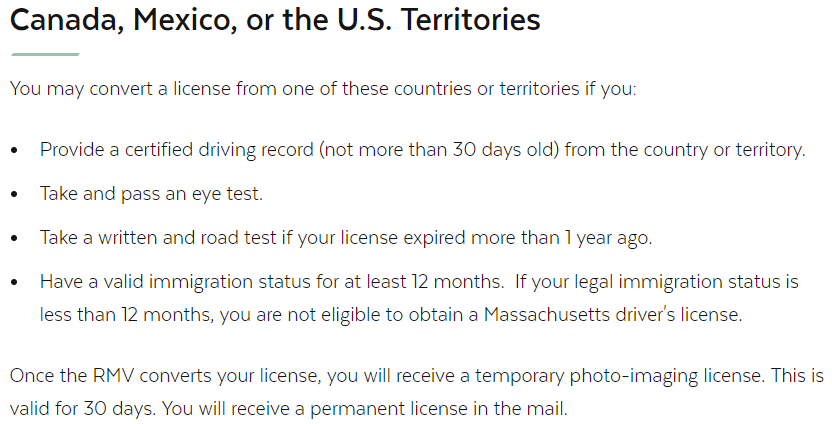Click the bullet dot before Have a valid
The image size is (832, 424).
click(x=14, y=282)
